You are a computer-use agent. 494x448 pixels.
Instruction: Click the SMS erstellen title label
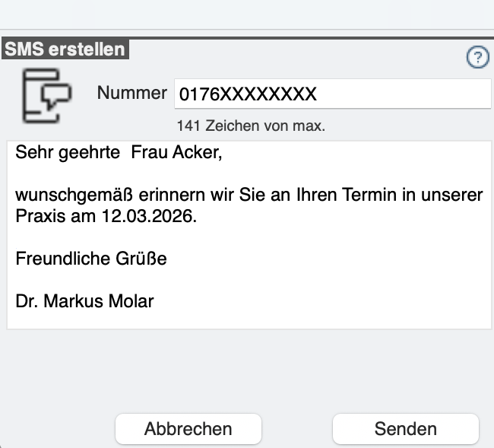(x=65, y=49)
